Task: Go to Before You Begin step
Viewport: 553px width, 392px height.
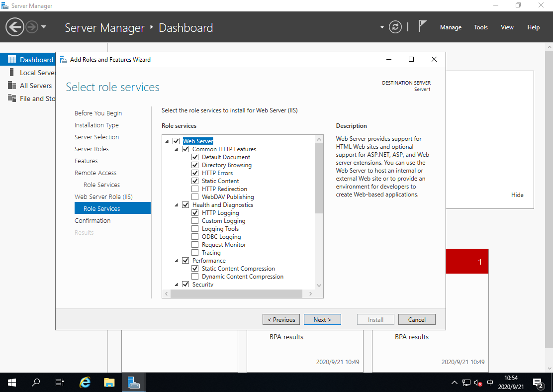Action: point(98,113)
